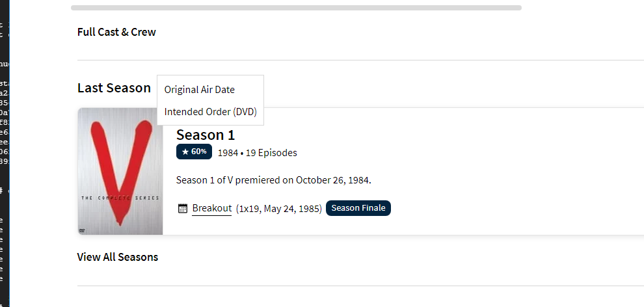Viewport: 644px width, 307px height.
Task: Click the 60% rating badge
Action: pyautogui.click(x=193, y=152)
